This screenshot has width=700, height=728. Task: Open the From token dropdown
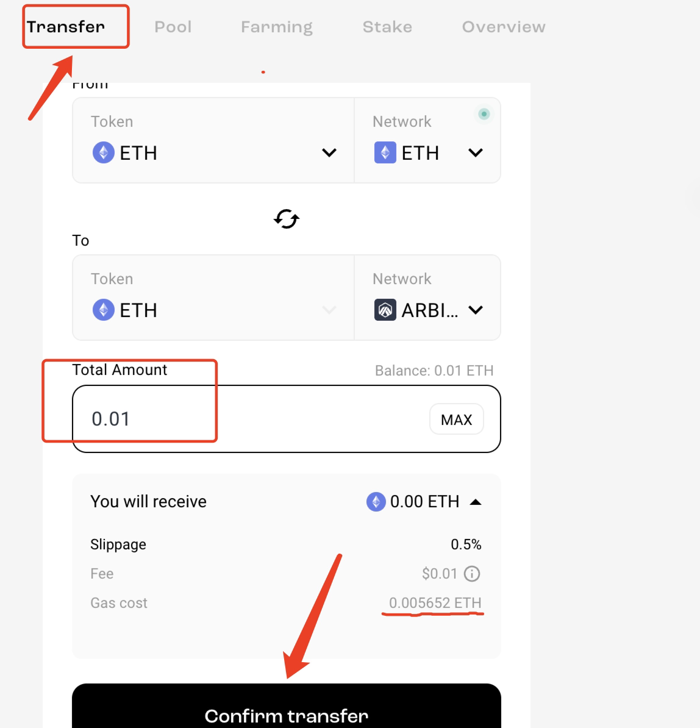coord(329,152)
